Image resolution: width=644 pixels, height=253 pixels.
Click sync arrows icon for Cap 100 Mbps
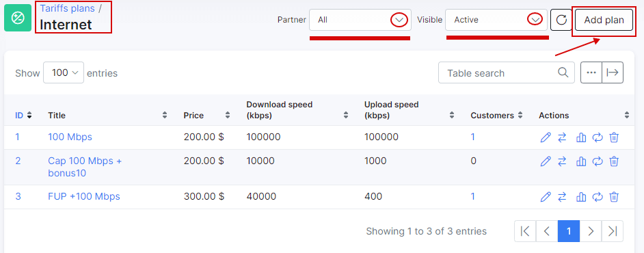click(598, 161)
